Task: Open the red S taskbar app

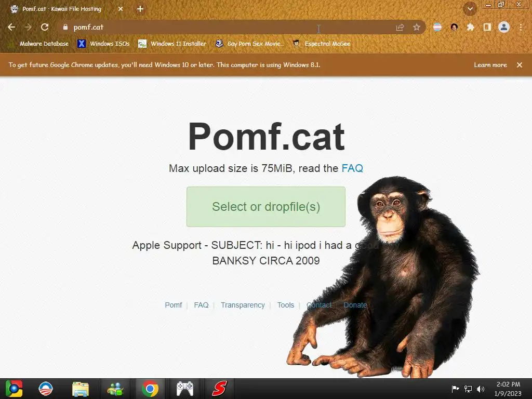Action: tap(220, 389)
